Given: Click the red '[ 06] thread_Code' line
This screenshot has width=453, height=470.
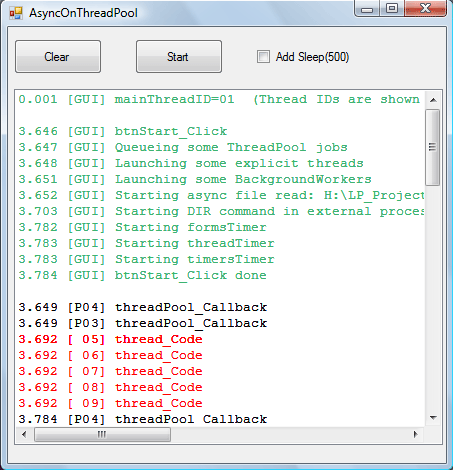Looking at the screenshot, I should [110, 355].
